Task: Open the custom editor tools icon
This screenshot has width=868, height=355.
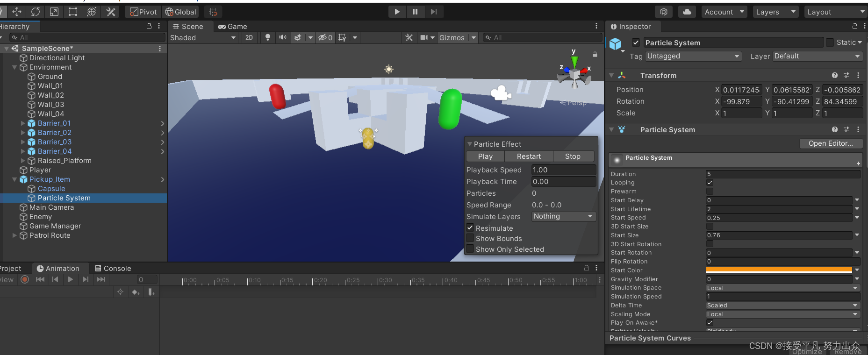Action: click(111, 12)
